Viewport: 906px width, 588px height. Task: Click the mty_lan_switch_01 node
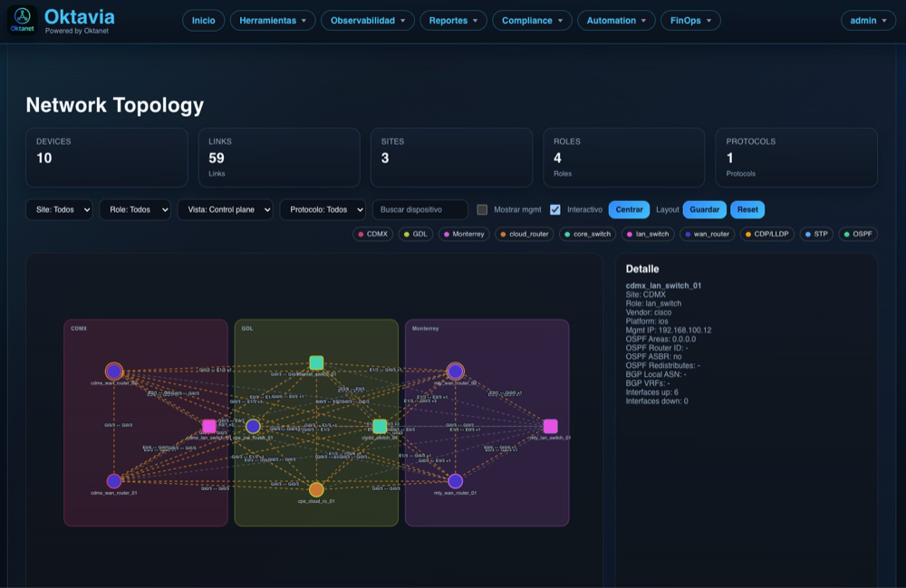pos(550,426)
